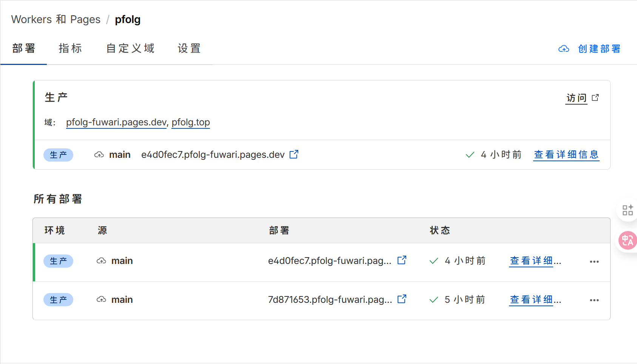Switch to the 自定义域 tab
This screenshot has width=637, height=364.
click(130, 48)
